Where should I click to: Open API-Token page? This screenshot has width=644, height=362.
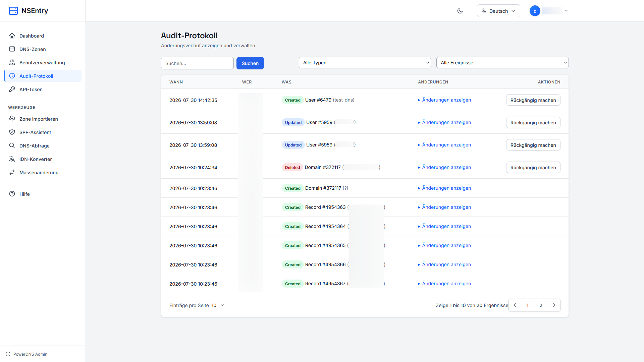tap(43, 89)
